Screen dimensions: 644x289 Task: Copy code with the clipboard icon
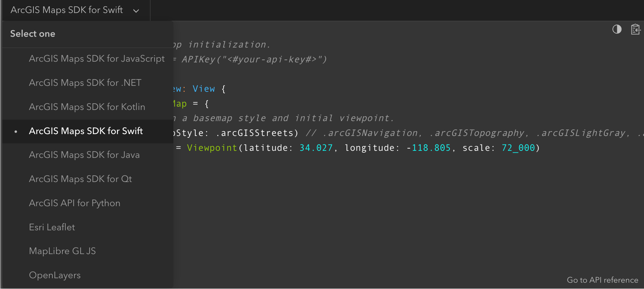point(635,29)
